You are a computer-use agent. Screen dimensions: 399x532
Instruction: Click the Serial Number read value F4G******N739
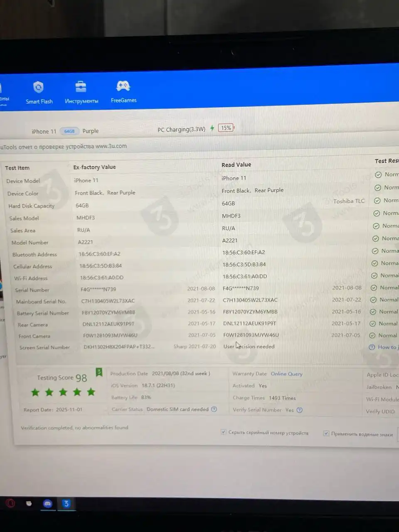[x=241, y=288]
